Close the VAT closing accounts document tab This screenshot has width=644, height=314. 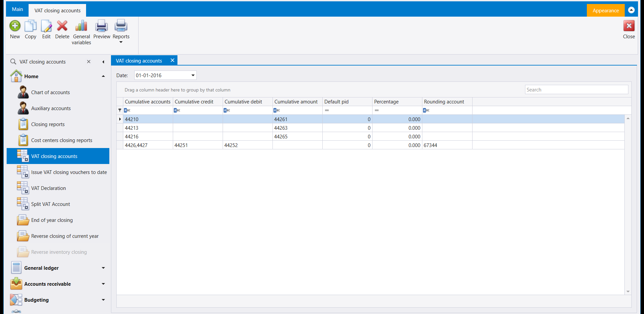coord(172,60)
